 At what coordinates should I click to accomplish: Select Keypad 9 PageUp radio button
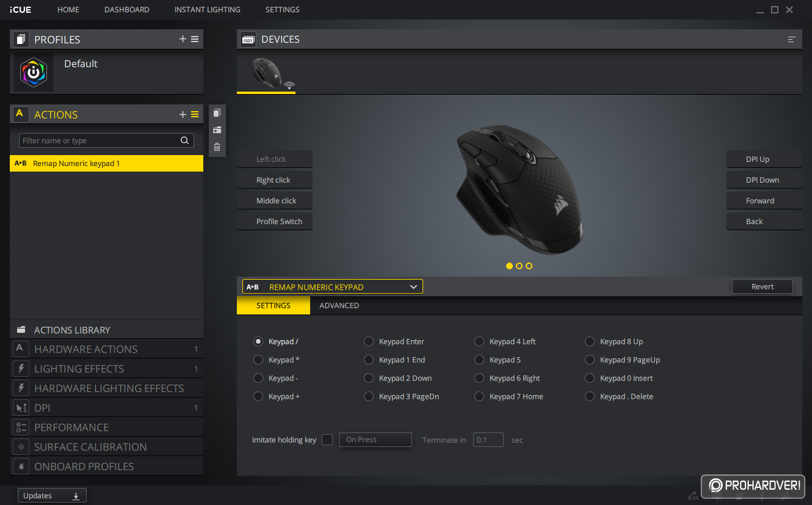point(590,360)
